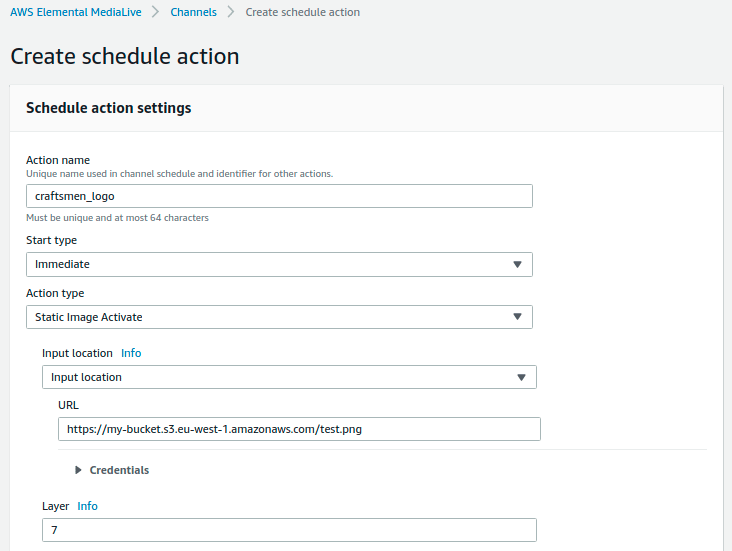732x551 pixels.
Task: Open Info link beside the Layer label
Action: (88, 506)
